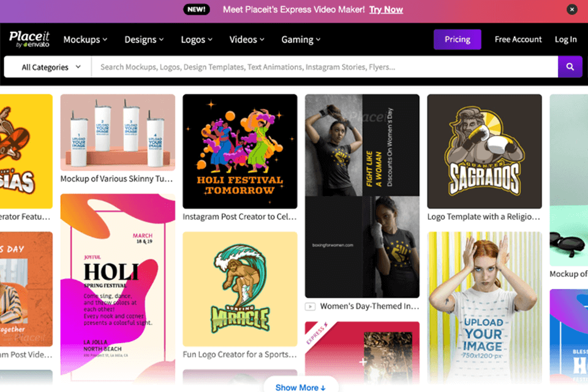Viewport: 588px width, 392px height.
Task: Open the Sagrados boxer logo template
Action: pos(484,151)
